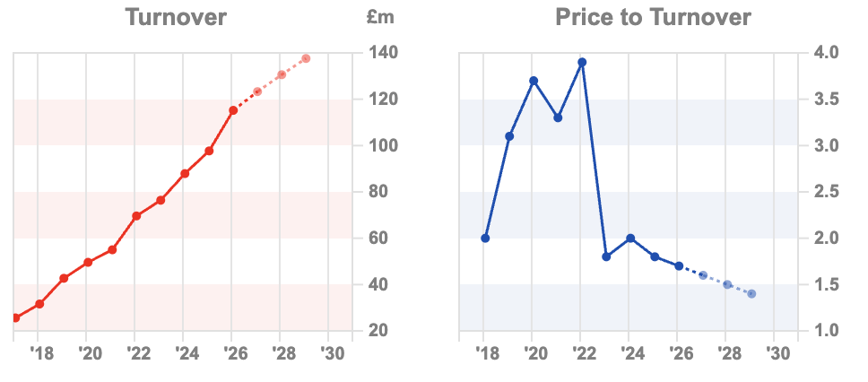Click the 2021 Price to Turnover point
Viewport: 868px width, 382px height.
pyautogui.click(x=558, y=118)
